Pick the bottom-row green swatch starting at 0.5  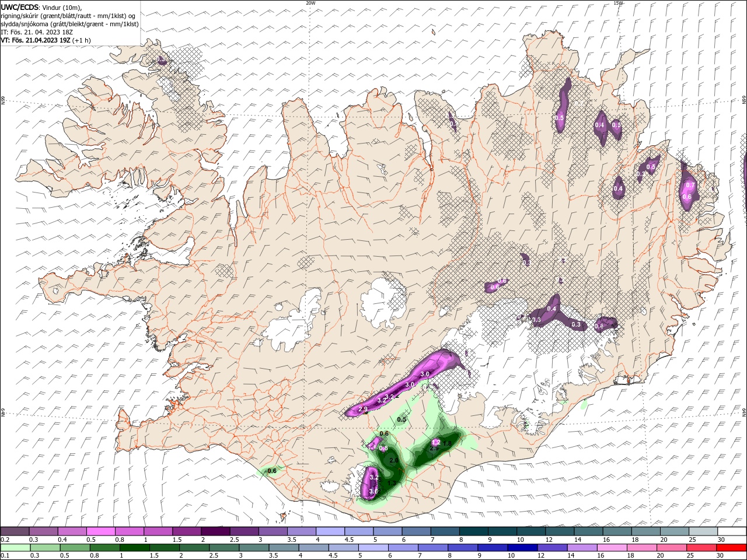coord(75,548)
